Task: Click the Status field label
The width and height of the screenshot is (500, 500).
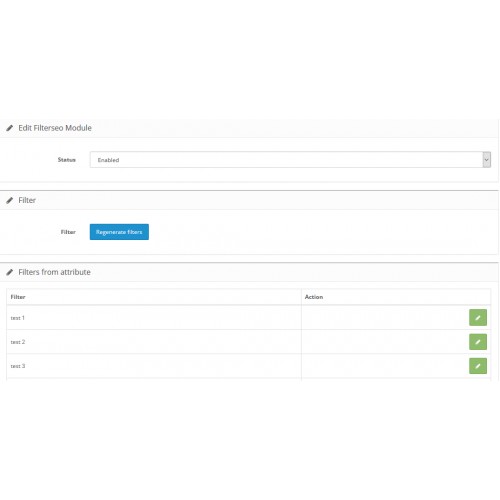Action: point(67,160)
